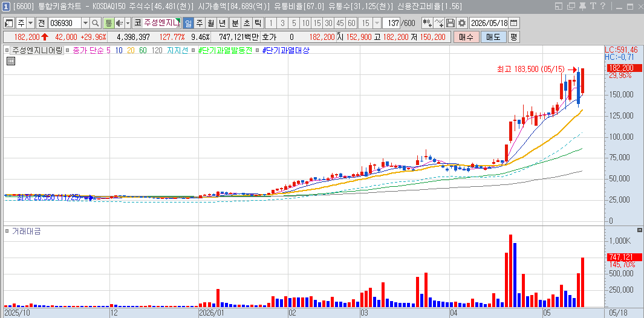Open stock search with the magnifier icon
This screenshot has height=318, width=644.
pos(96,22)
